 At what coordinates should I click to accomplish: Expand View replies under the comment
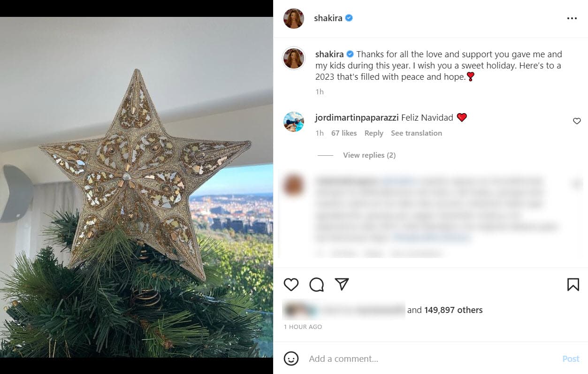[369, 155]
